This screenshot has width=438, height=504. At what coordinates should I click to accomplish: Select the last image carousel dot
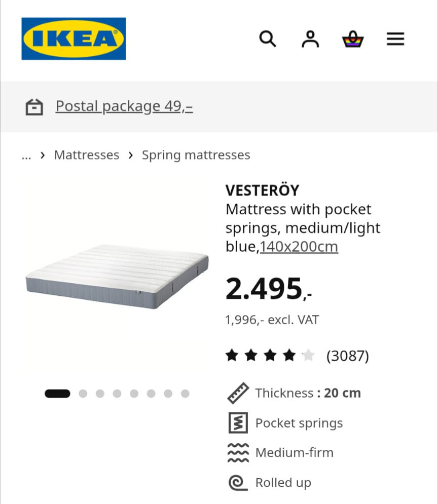185,394
